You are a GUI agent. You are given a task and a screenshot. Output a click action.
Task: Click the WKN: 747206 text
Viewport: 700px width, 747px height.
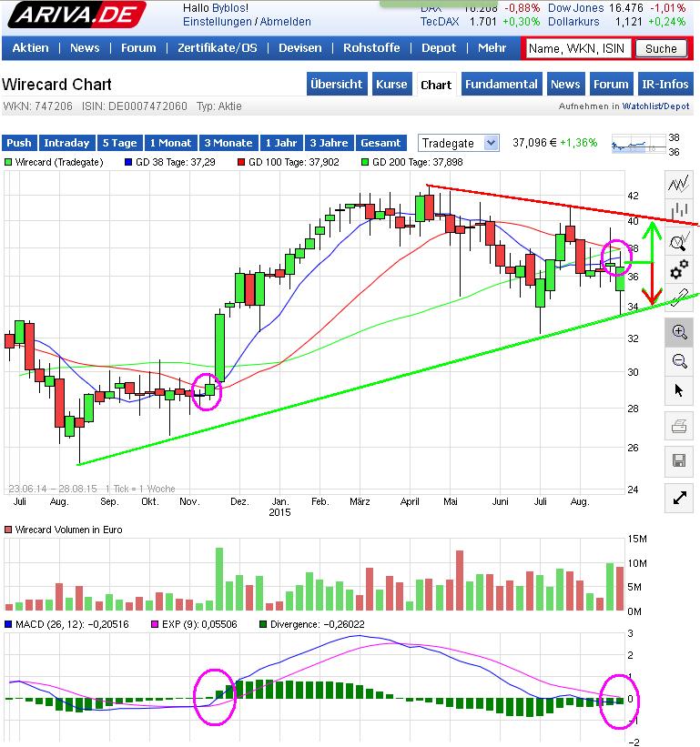pos(37,106)
